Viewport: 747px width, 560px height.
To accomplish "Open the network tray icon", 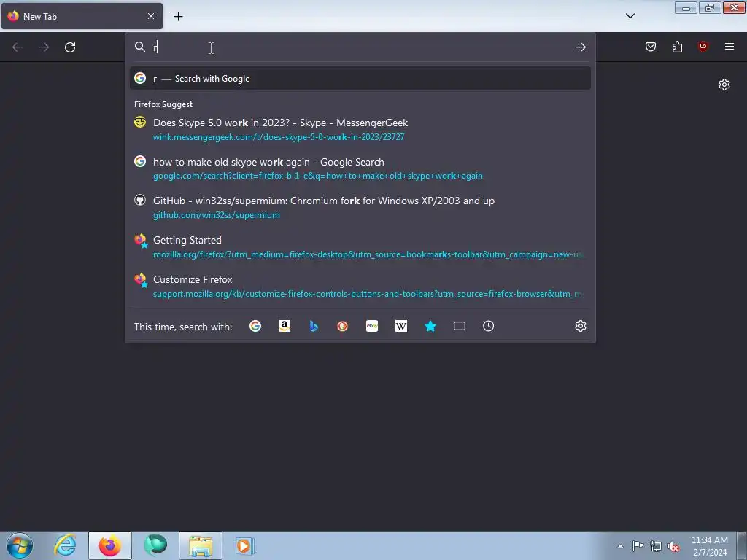I will click(656, 546).
